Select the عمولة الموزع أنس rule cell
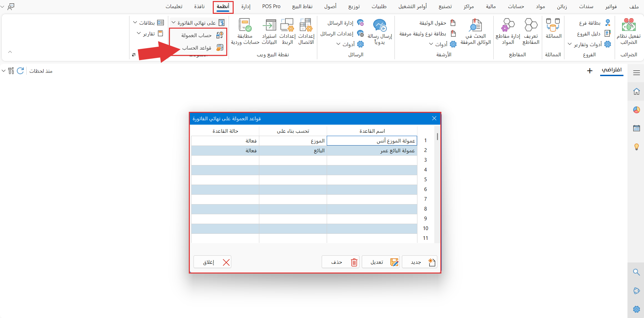This screenshot has width=644, height=318. [x=372, y=141]
